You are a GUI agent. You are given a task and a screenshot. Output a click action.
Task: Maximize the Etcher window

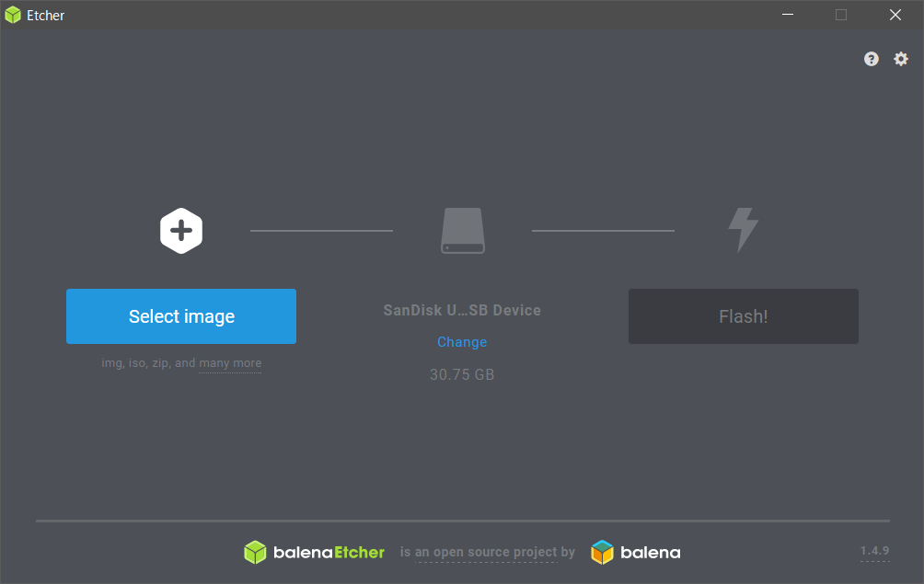(841, 15)
